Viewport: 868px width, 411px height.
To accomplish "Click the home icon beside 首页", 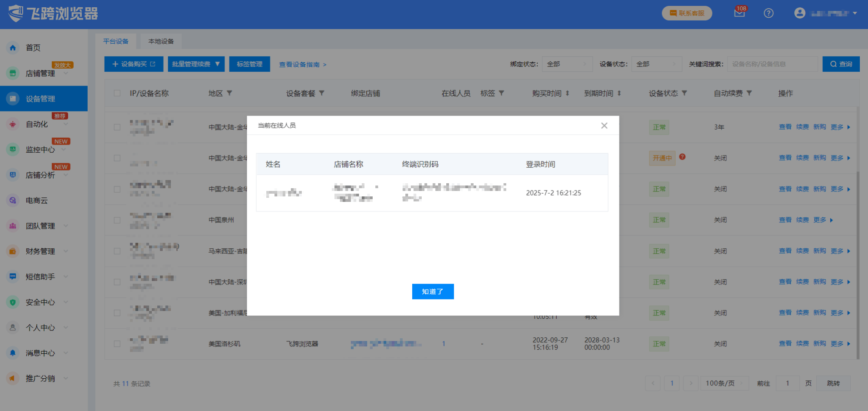I will pyautogui.click(x=13, y=48).
